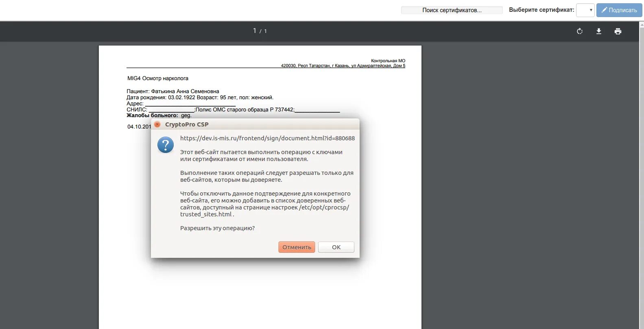Print the PDF document
This screenshot has width=644, height=329.
coord(618,31)
